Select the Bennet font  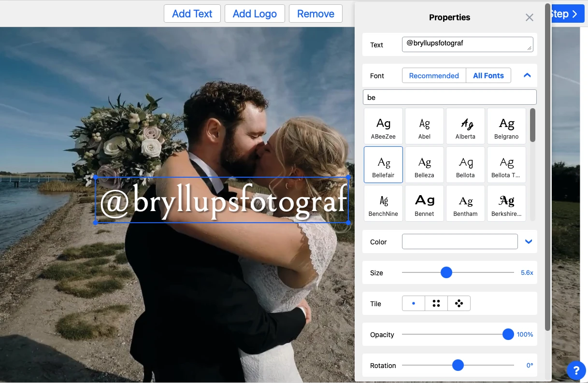click(424, 203)
